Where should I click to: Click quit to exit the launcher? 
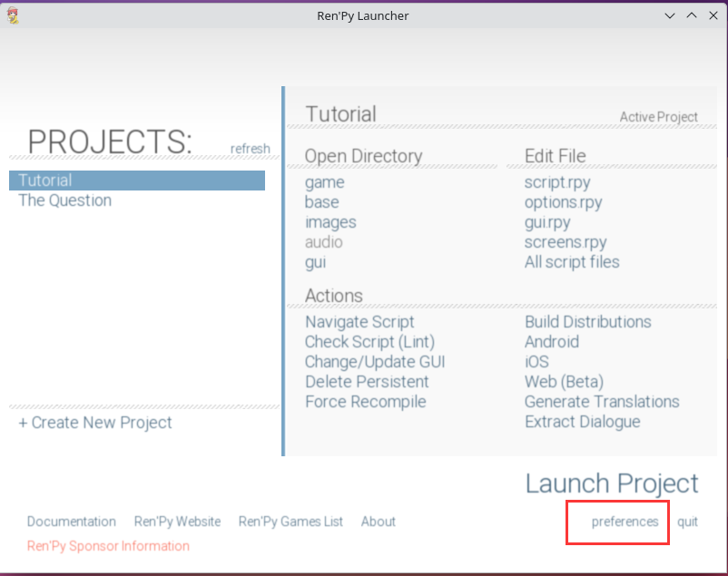(687, 522)
